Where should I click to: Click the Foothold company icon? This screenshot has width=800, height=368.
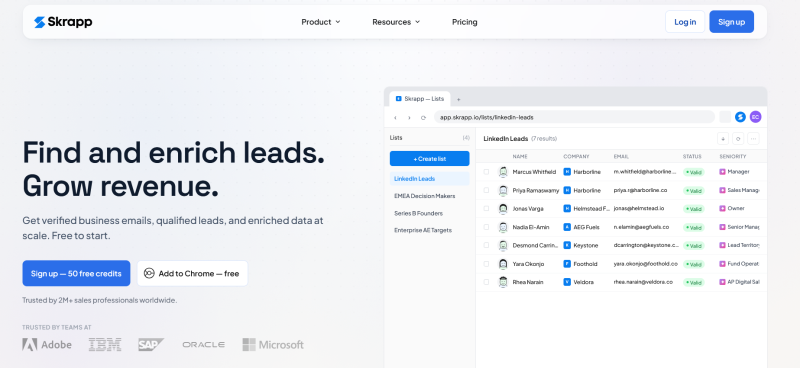pyautogui.click(x=567, y=264)
